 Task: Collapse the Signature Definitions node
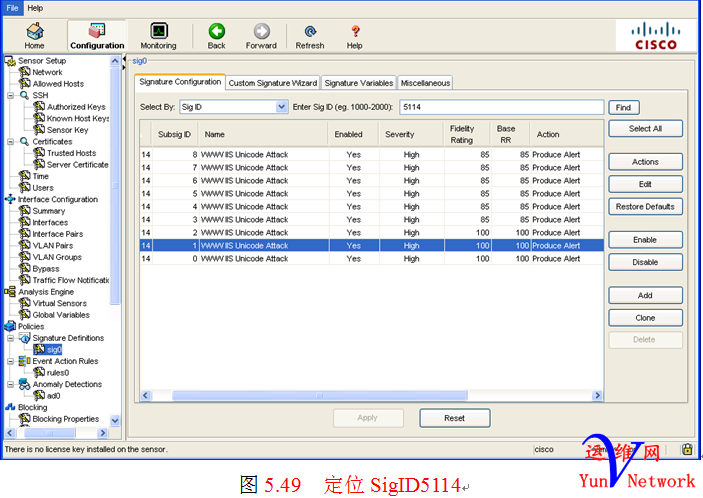coord(11,338)
